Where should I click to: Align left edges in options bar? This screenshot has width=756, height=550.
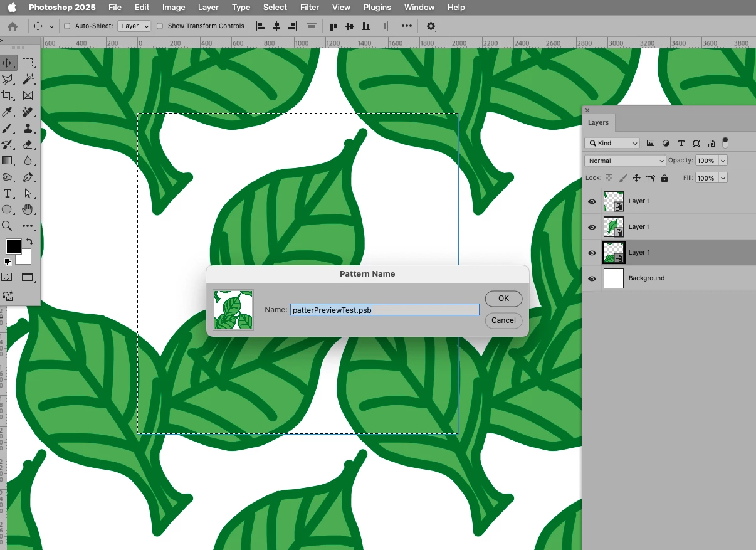(260, 26)
